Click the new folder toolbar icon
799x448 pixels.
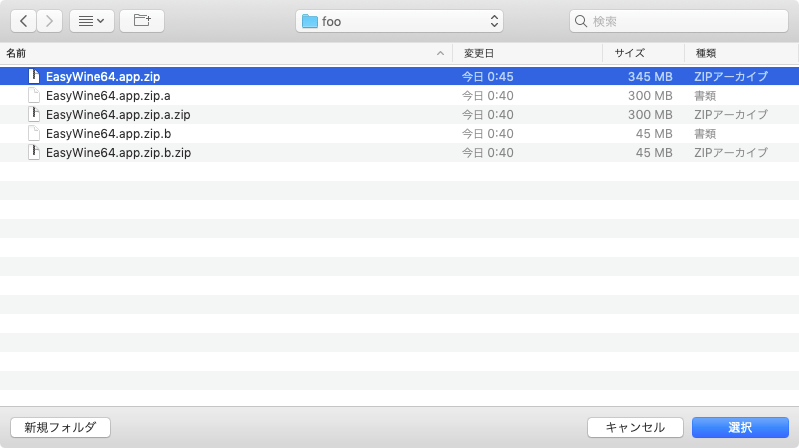pos(142,21)
